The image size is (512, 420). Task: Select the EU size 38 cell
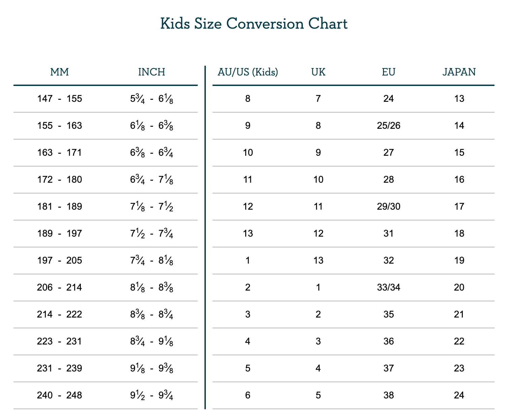point(389,395)
